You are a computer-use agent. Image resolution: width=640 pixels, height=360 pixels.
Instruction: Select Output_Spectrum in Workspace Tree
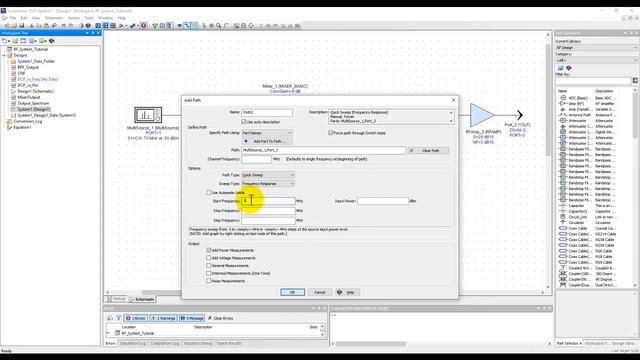tap(33, 103)
